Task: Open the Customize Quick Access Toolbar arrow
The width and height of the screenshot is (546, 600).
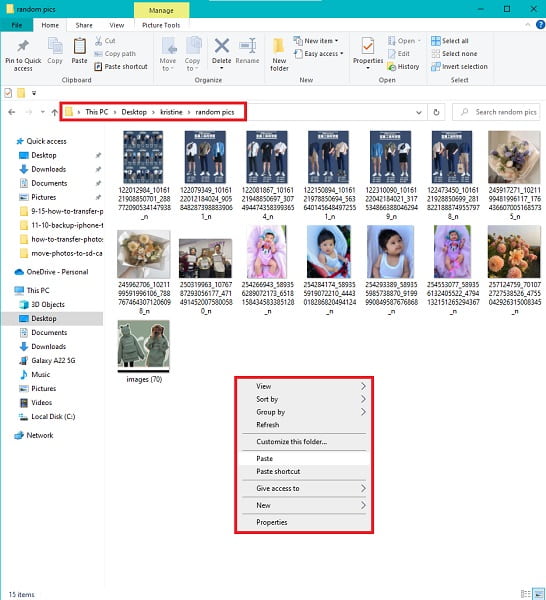Action: 34,93
